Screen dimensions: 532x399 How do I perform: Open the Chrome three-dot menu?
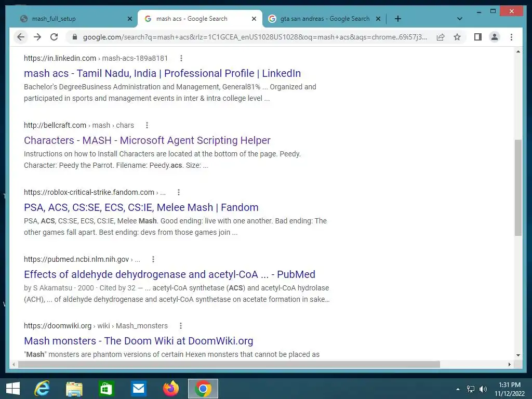coord(511,37)
